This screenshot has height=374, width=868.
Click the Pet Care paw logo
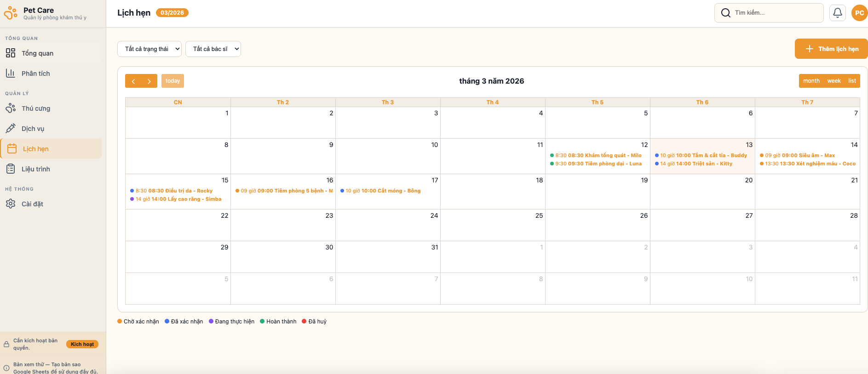pos(11,13)
